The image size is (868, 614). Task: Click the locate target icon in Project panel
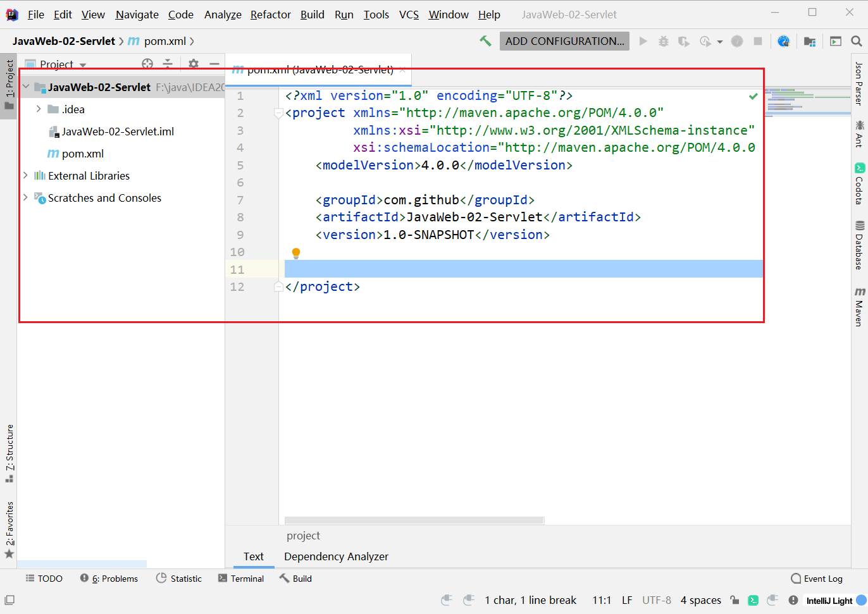[x=147, y=64]
